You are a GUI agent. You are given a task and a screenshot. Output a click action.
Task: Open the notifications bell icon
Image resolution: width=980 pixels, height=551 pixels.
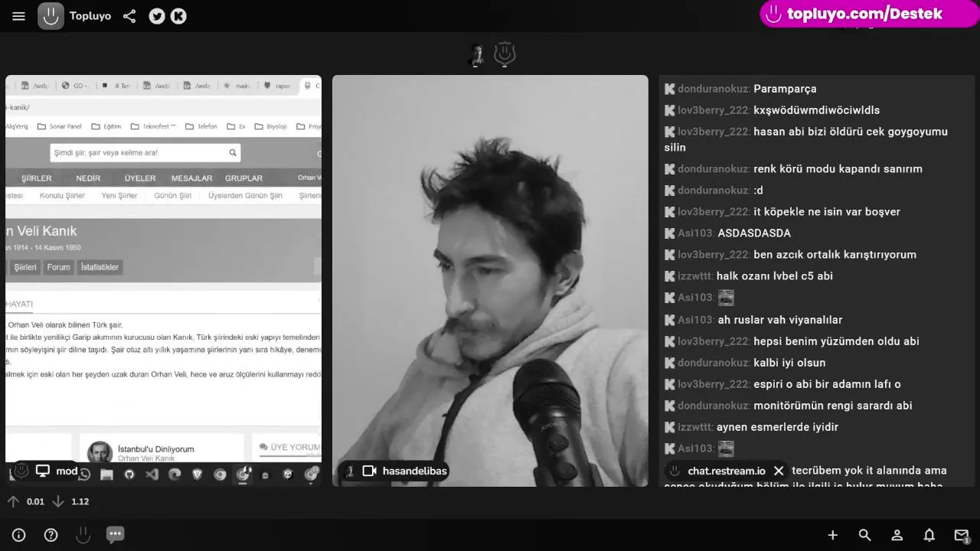[929, 535]
